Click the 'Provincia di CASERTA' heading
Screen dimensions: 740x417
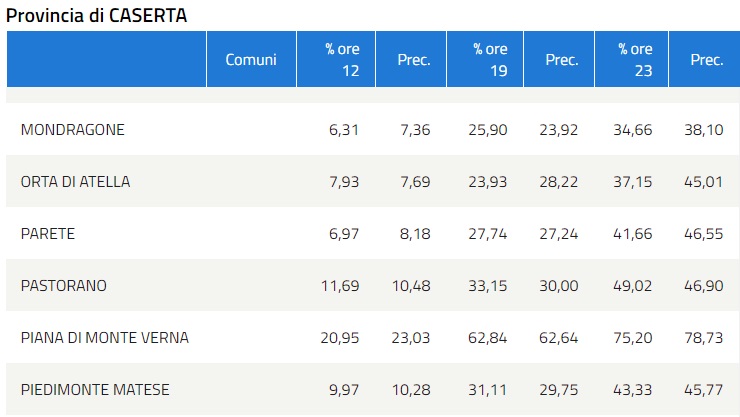coord(96,15)
